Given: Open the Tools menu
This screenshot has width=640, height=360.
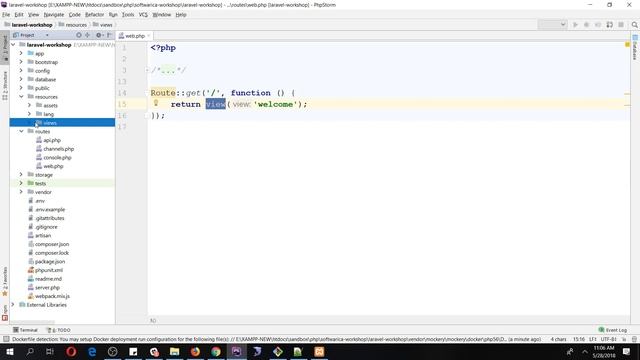Looking at the screenshot, I should pos(128,15).
